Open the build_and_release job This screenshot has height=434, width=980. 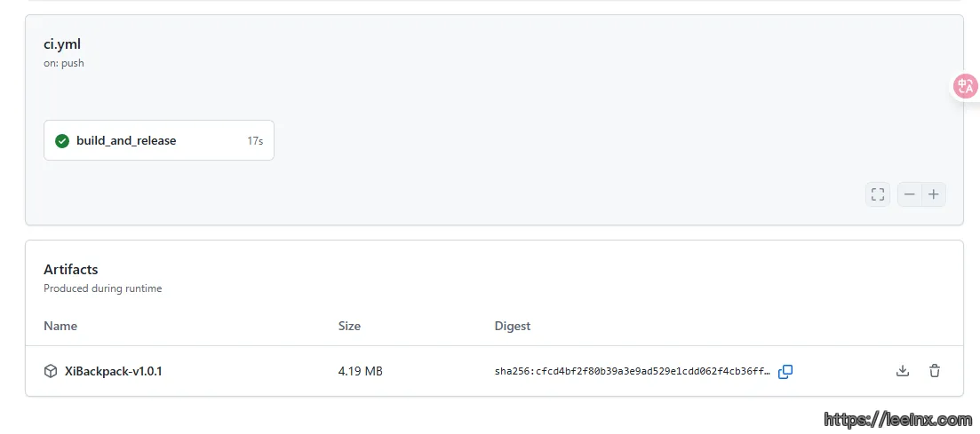126,141
